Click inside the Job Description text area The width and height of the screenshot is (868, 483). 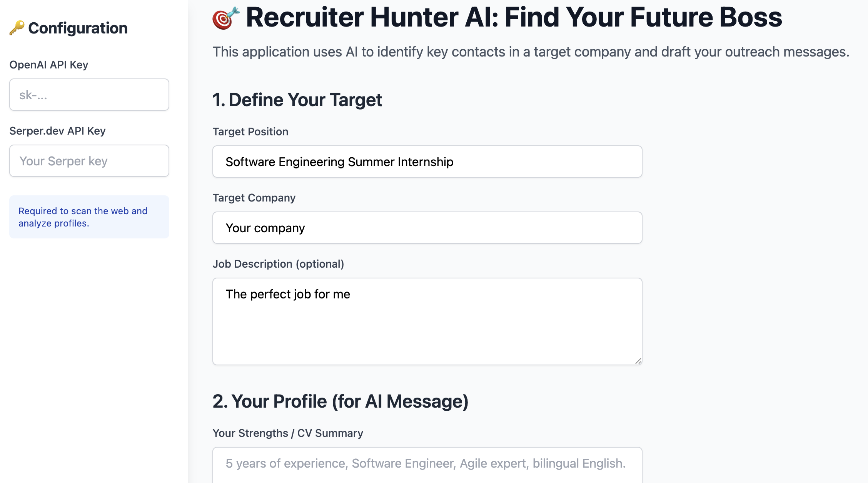click(x=426, y=319)
